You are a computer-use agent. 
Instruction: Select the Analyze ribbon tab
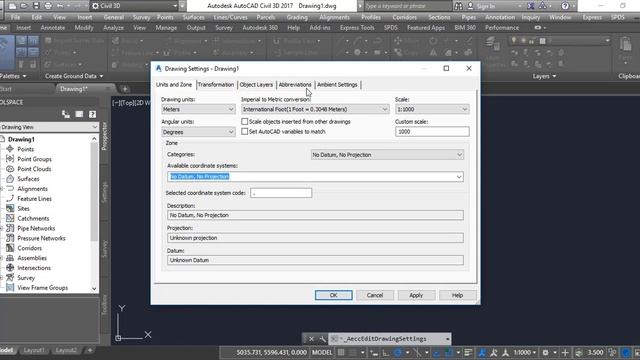click(x=113, y=28)
